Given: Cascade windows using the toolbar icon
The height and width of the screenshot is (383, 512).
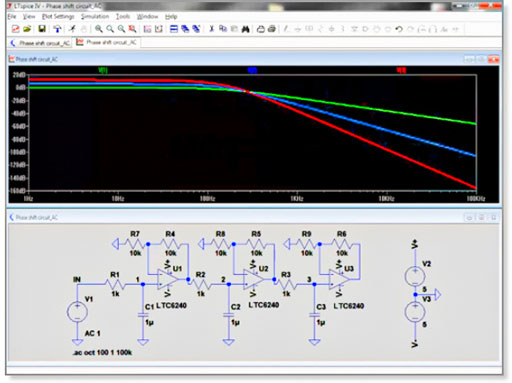Looking at the screenshot, I should pyautogui.click(x=185, y=29).
